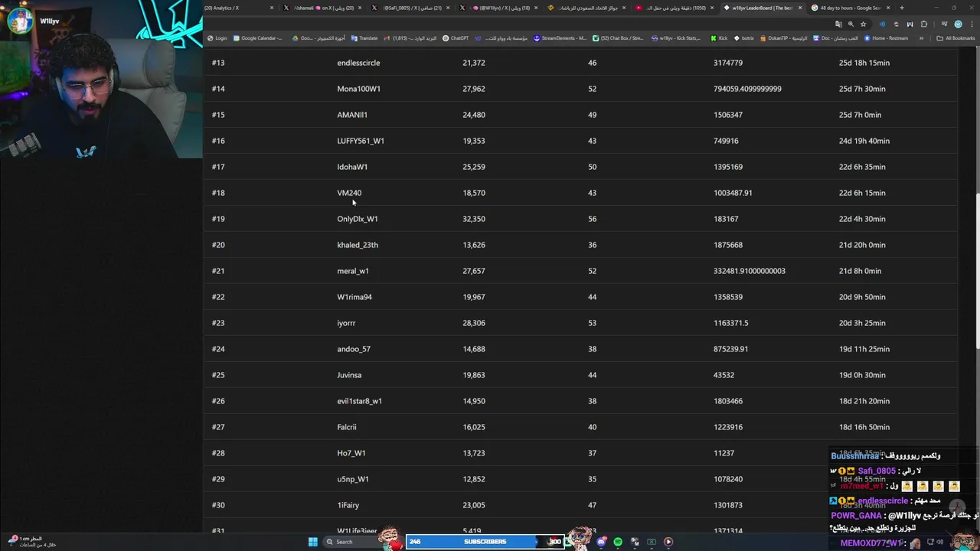Click the 22d 6h 15min watch time
Screen dimensions: 980x551
862,193
